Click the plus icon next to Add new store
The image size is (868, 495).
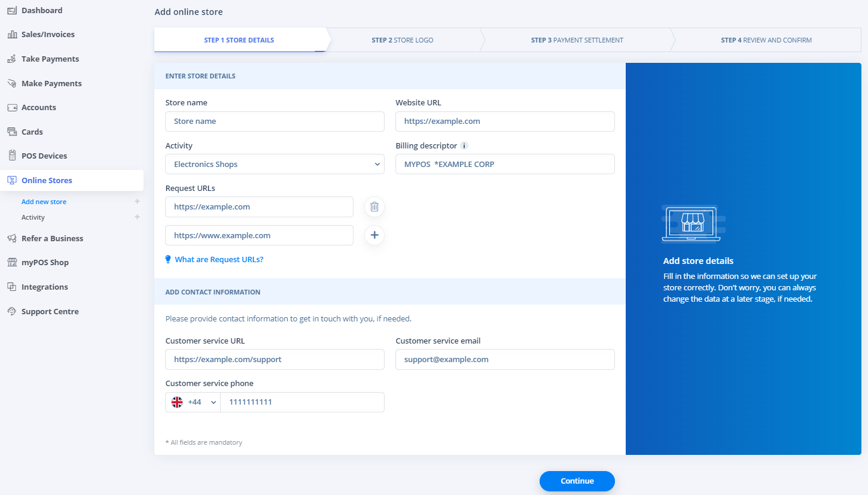[138, 202]
